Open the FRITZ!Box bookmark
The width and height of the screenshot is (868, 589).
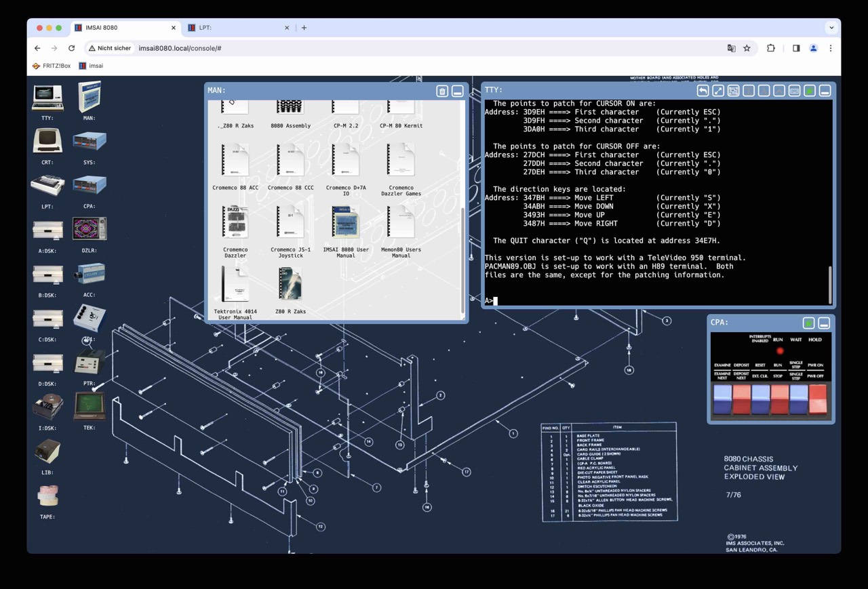pyautogui.click(x=52, y=66)
